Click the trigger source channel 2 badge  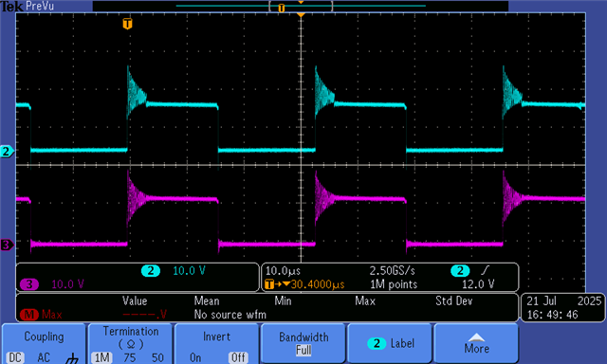pyautogui.click(x=460, y=270)
